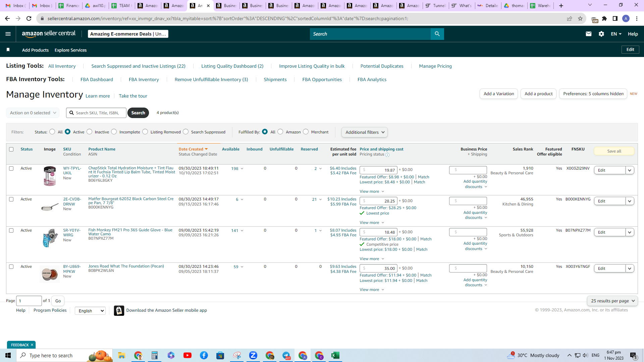Click the Search SKU, Title, ISBN field
Image resolution: width=644 pixels, height=362 pixels.
(x=96, y=113)
